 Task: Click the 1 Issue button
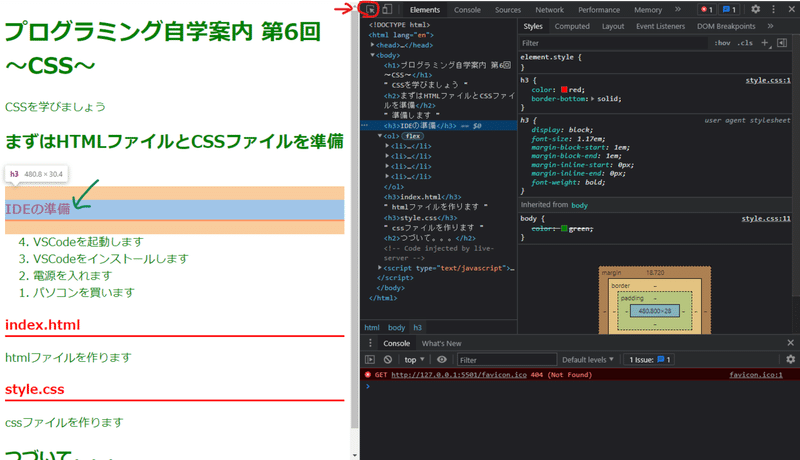click(x=649, y=360)
